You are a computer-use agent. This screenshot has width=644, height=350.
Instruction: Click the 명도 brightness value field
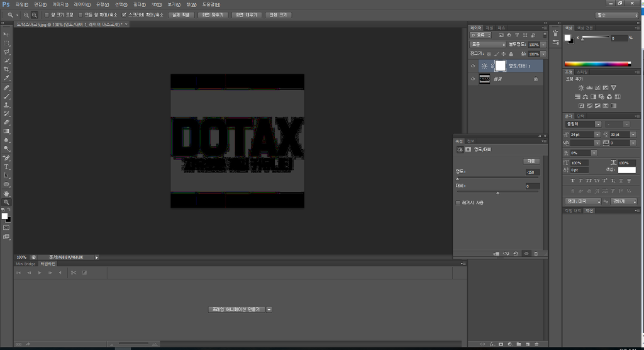[x=532, y=172]
